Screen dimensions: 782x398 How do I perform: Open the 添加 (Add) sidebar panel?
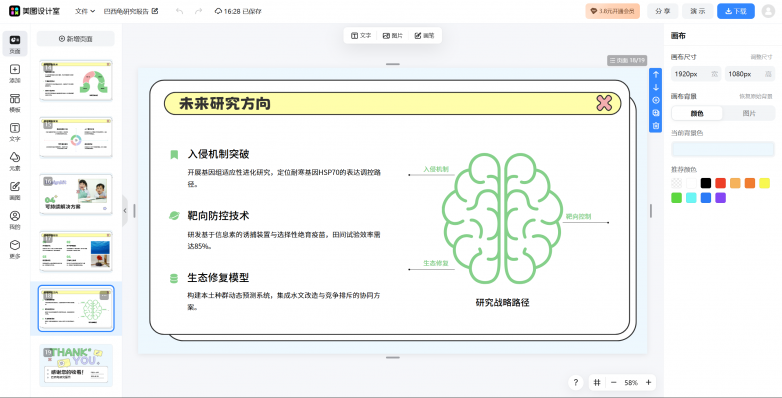point(15,73)
